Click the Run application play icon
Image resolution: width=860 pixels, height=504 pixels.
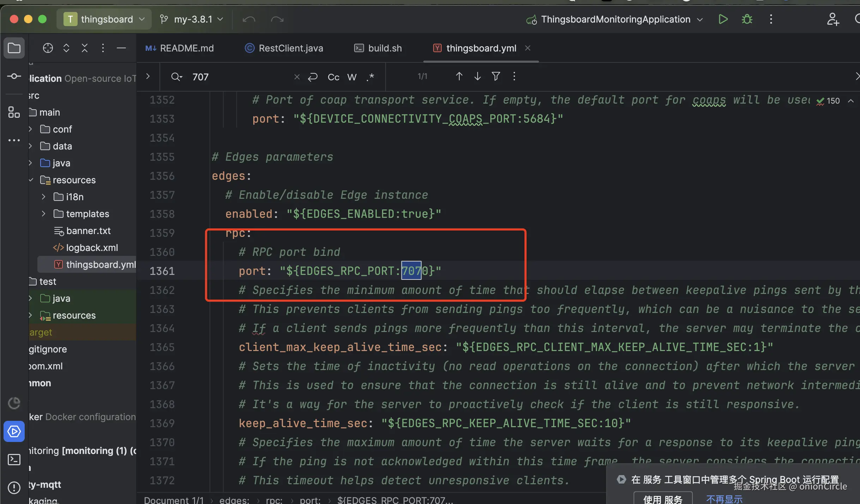(x=723, y=19)
